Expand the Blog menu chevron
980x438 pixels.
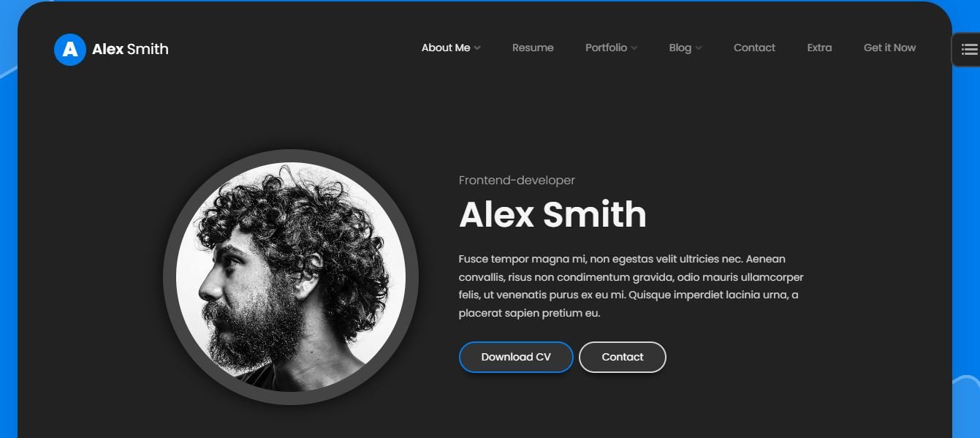pyautogui.click(x=699, y=48)
